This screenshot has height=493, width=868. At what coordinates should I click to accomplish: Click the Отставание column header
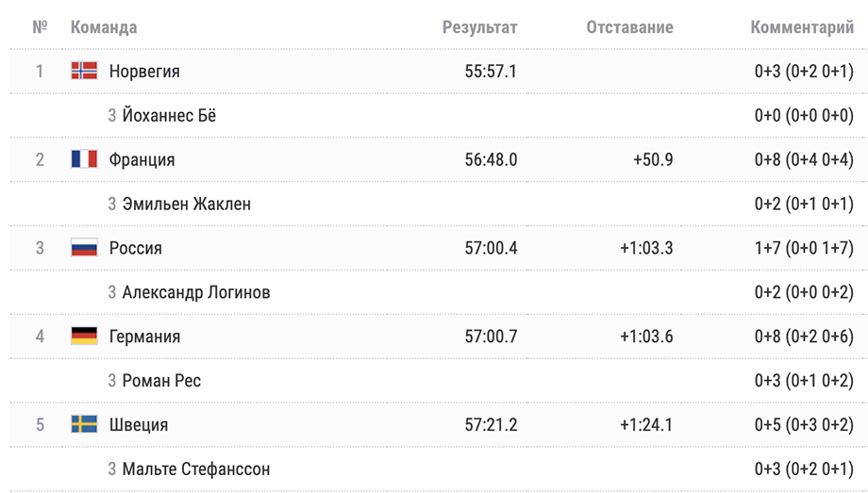(629, 27)
